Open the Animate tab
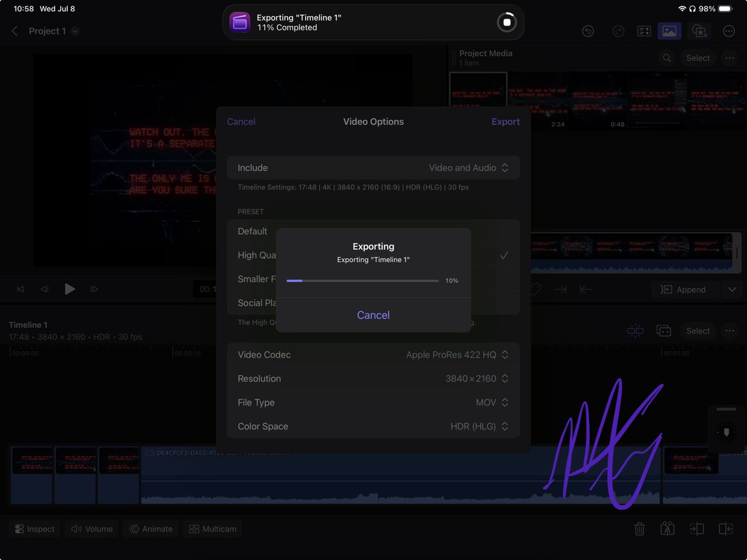Viewport: 747px width, 560px height. click(x=150, y=529)
